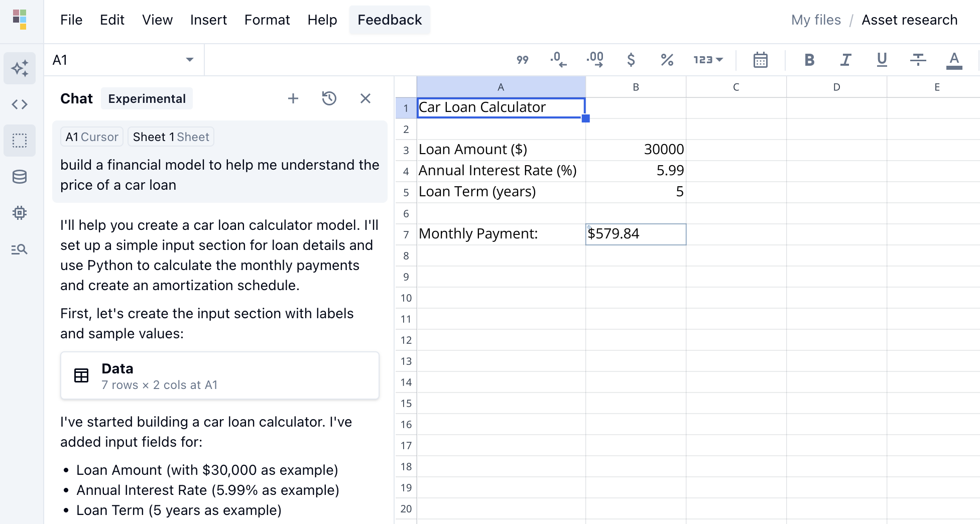Viewport: 980px width, 524px height.
Task: Click cell with Car Loan Calculator
Action: (x=501, y=108)
